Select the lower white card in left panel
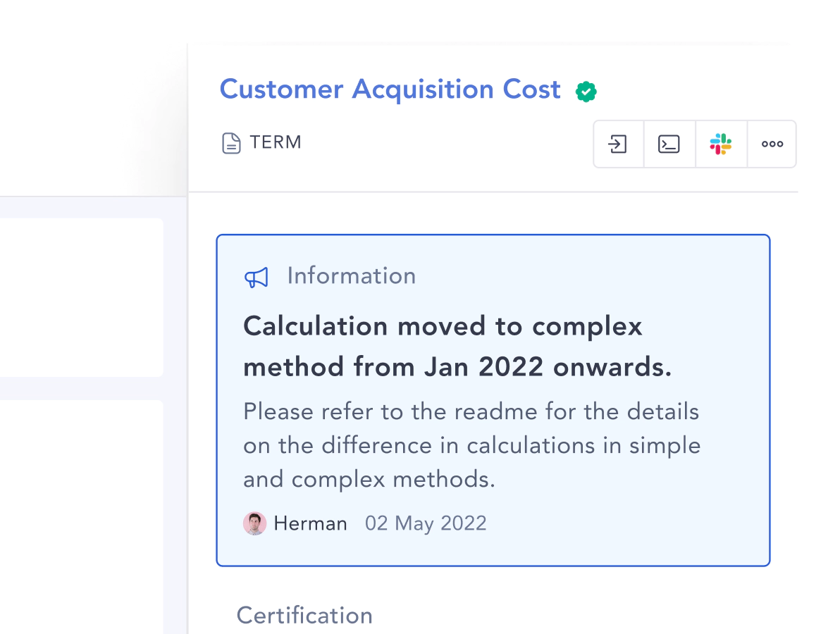 coord(82,517)
